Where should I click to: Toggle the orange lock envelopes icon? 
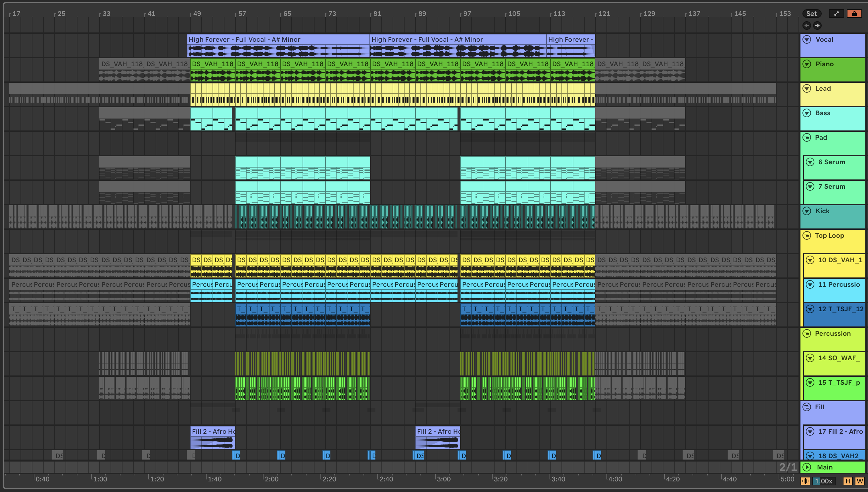854,14
